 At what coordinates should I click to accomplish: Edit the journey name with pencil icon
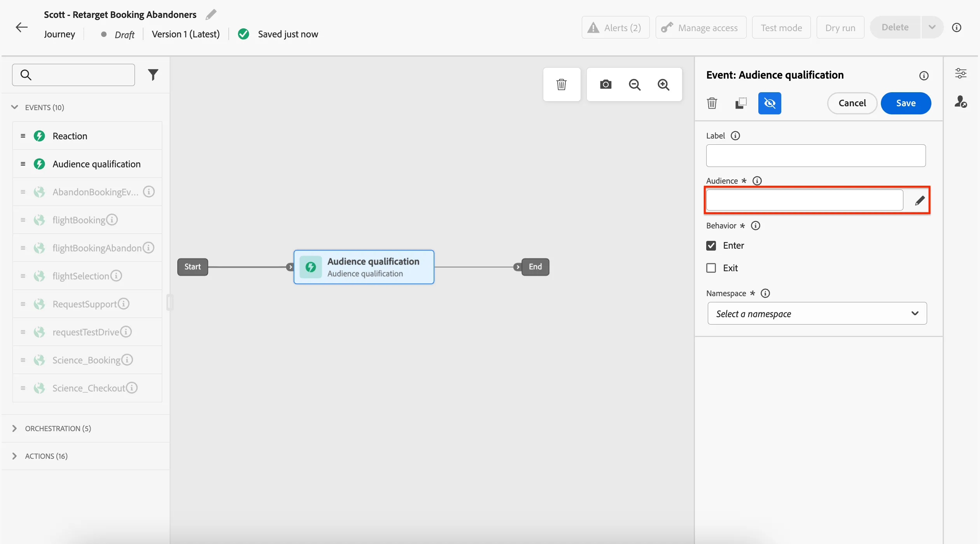[x=211, y=14]
